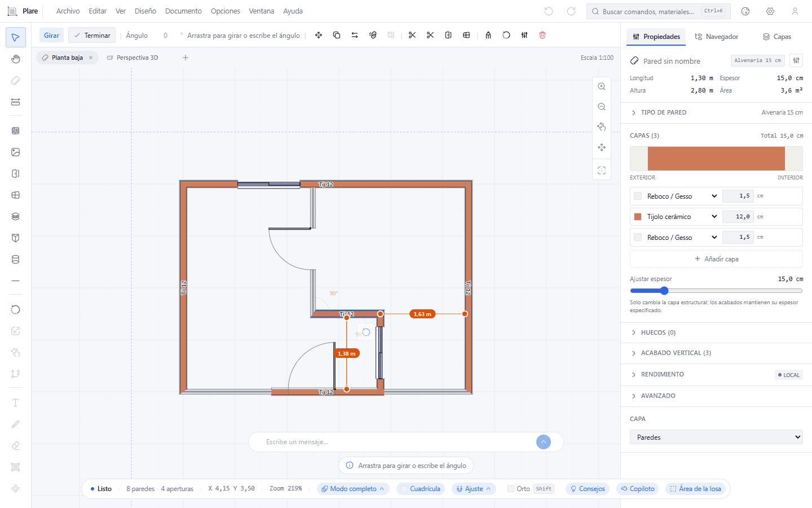The height and width of the screenshot is (508, 812).
Task: Open the settings gear icon
Action: click(770, 11)
